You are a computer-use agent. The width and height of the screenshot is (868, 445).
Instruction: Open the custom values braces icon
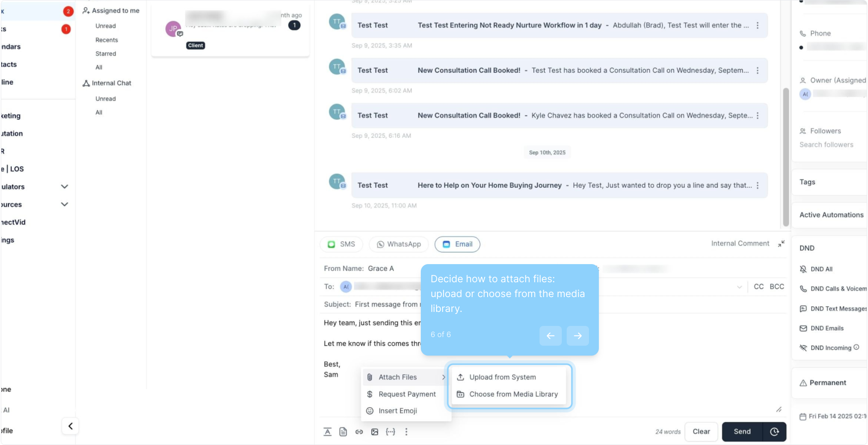click(390, 431)
